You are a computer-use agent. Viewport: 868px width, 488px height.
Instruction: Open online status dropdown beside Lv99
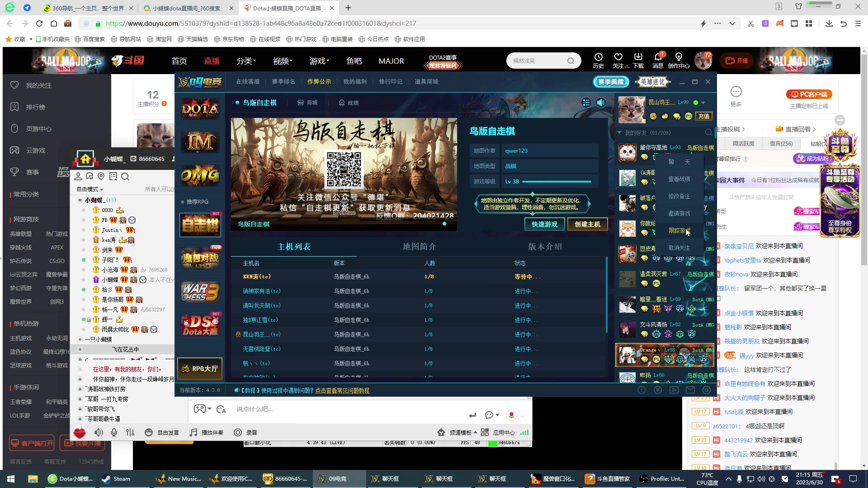pos(703,103)
